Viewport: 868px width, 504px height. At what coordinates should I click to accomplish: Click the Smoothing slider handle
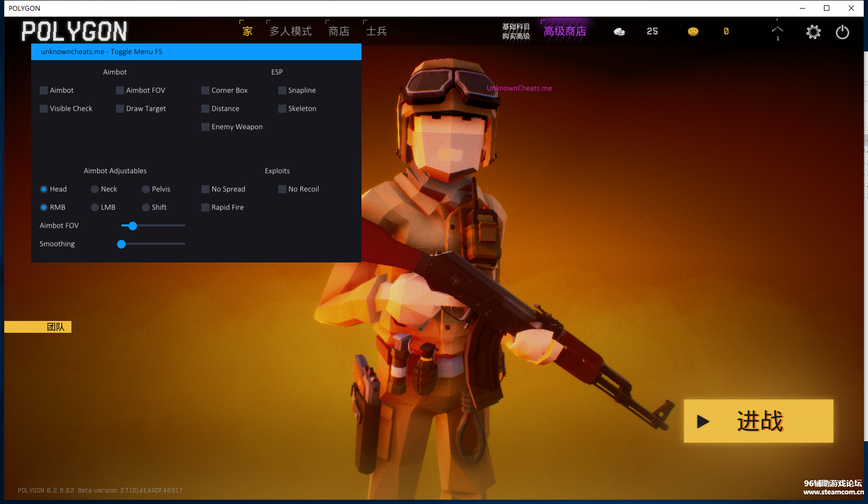tap(121, 244)
